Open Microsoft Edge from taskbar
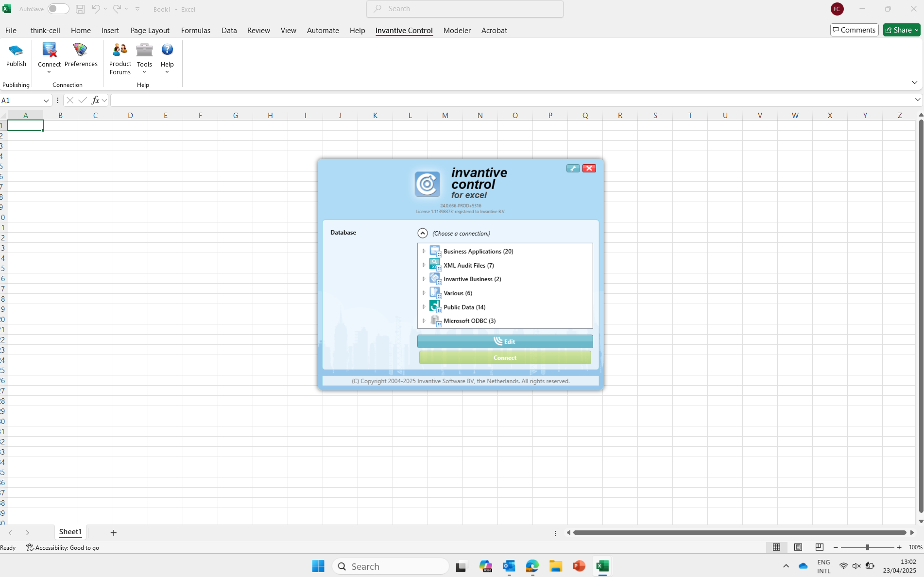Image resolution: width=924 pixels, height=577 pixels. pyautogui.click(x=532, y=566)
